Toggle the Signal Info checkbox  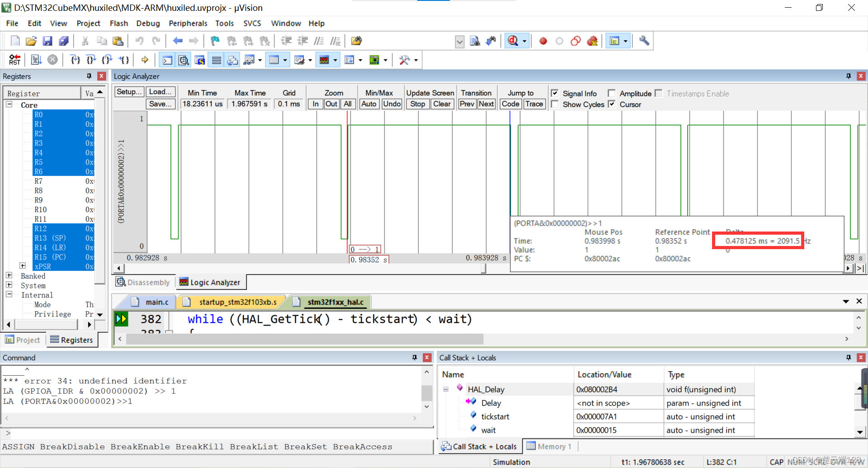555,93
